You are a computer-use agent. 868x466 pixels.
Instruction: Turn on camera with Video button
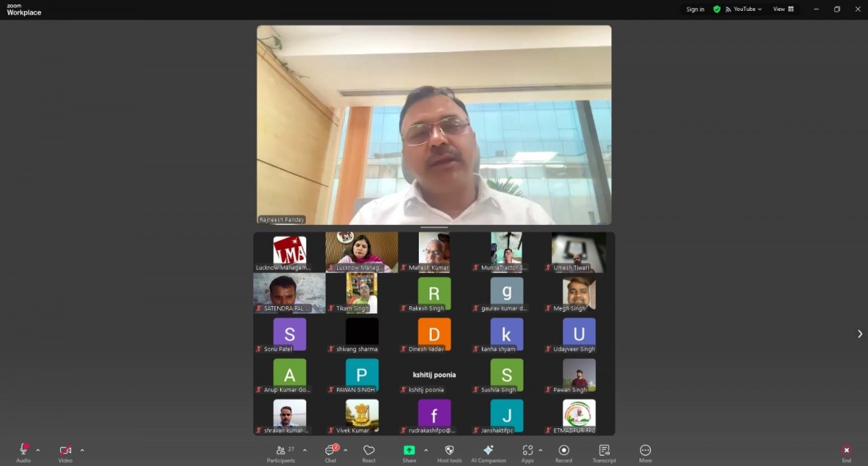click(x=65, y=453)
